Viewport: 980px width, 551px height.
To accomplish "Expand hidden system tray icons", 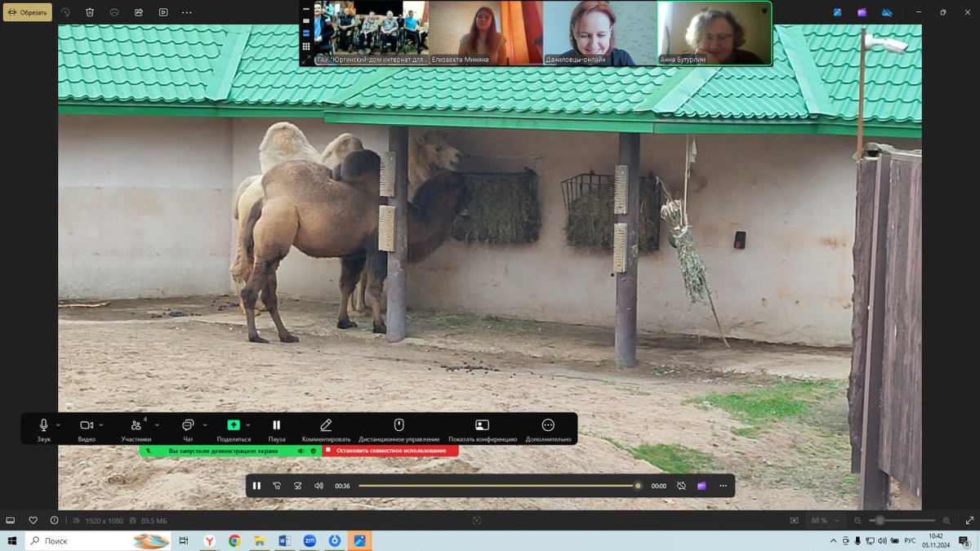I will [x=833, y=540].
